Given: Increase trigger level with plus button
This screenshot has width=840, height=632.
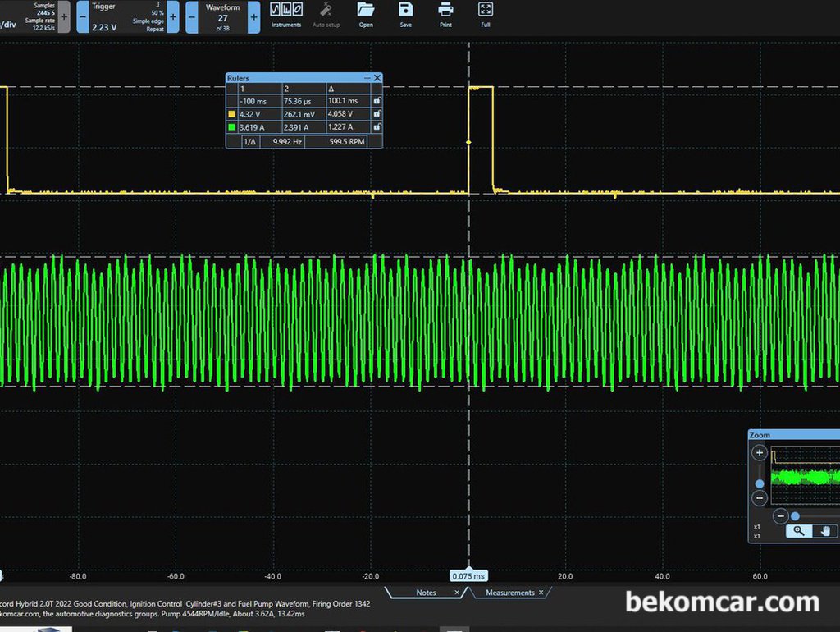Looking at the screenshot, I should point(173,17).
